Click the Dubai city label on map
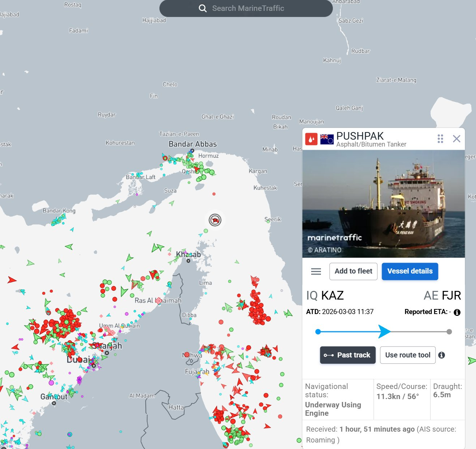 coord(78,360)
